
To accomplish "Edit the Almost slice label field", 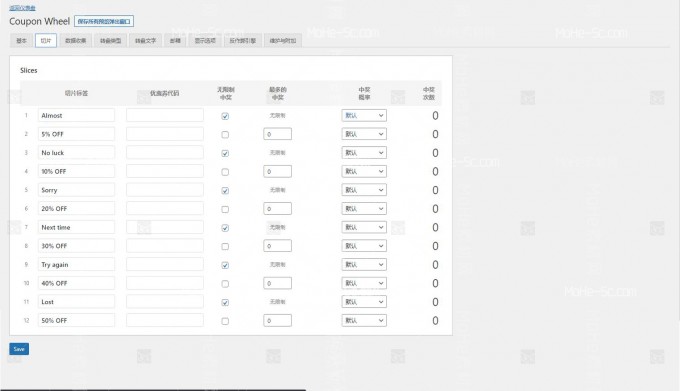I will point(76,115).
